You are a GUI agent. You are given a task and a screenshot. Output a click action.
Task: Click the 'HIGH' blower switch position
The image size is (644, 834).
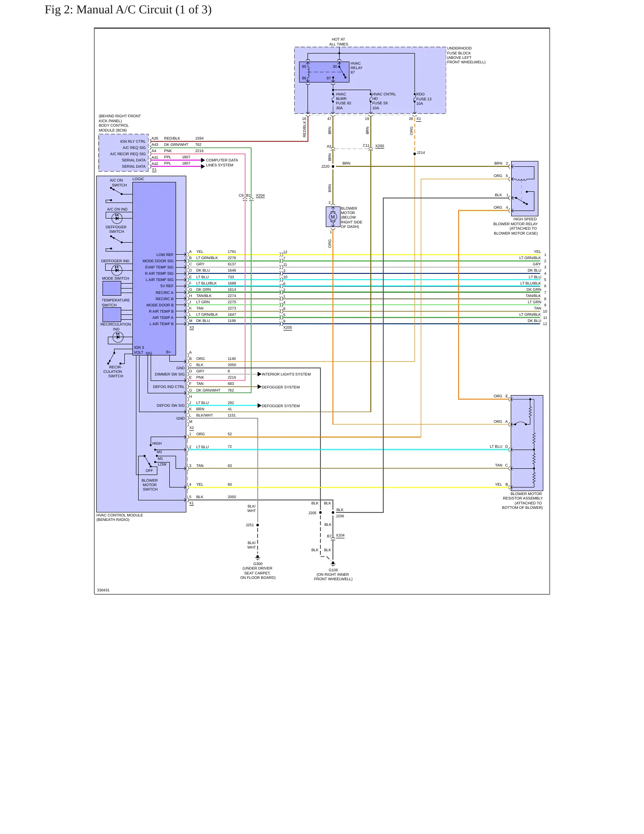tap(157, 443)
